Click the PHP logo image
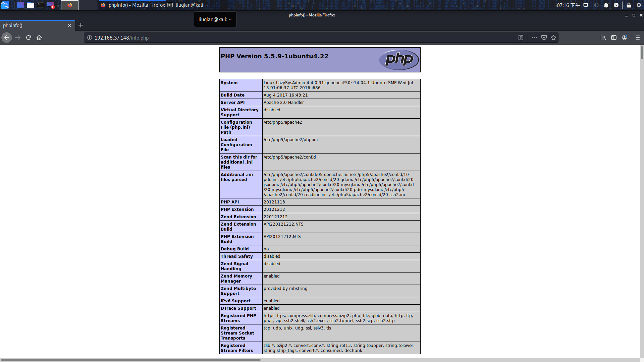The width and height of the screenshot is (644, 362). (399, 60)
